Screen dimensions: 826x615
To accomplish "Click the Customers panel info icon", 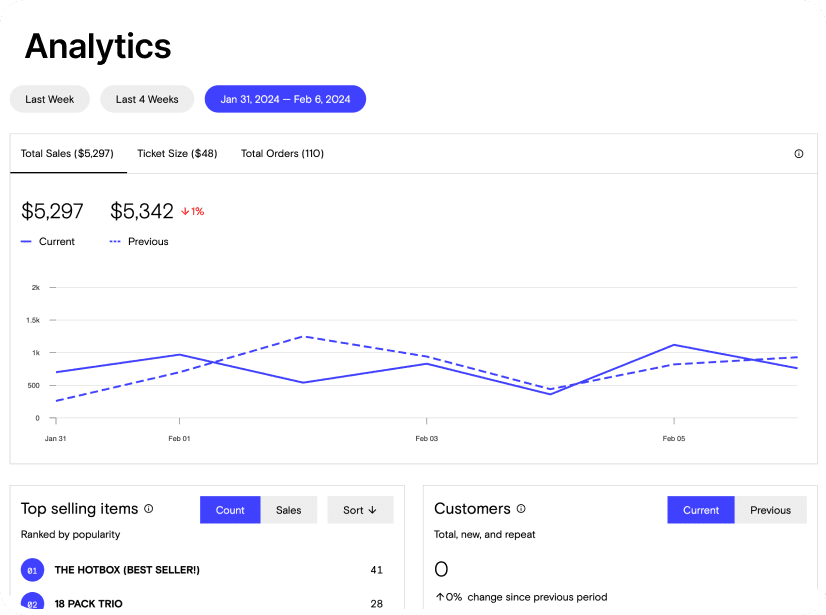I will pyautogui.click(x=522, y=509).
